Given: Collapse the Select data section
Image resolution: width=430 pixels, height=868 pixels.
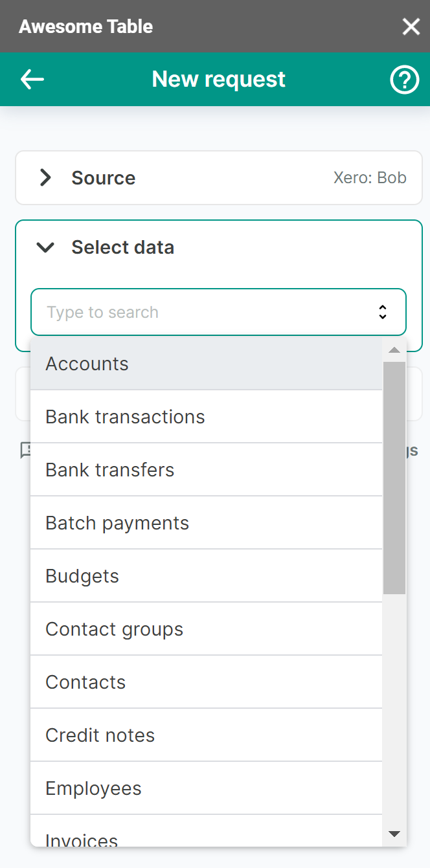Looking at the screenshot, I should [x=45, y=247].
